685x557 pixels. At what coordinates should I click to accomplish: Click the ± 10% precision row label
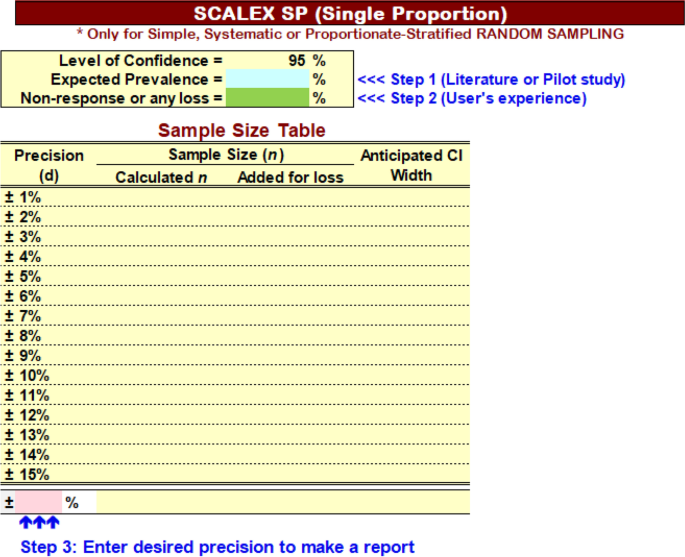(x=27, y=375)
